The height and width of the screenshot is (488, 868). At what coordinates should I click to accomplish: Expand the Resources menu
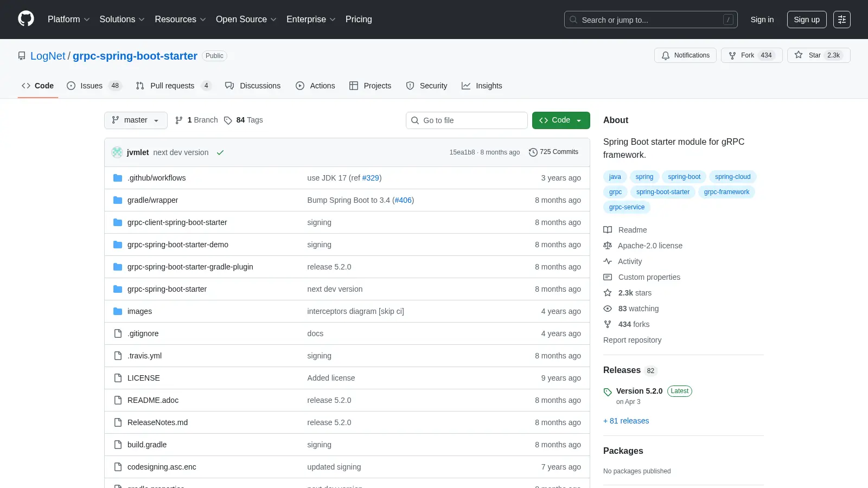point(180,20)
